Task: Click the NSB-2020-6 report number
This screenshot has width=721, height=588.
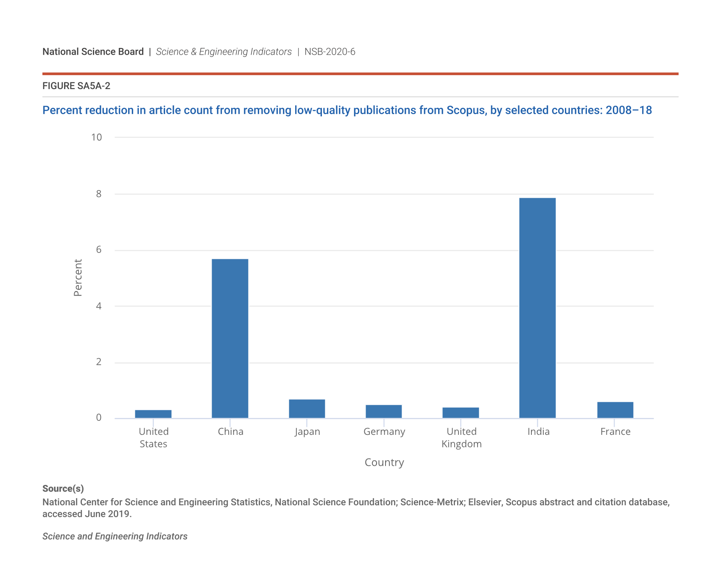Action: point(330,52)
